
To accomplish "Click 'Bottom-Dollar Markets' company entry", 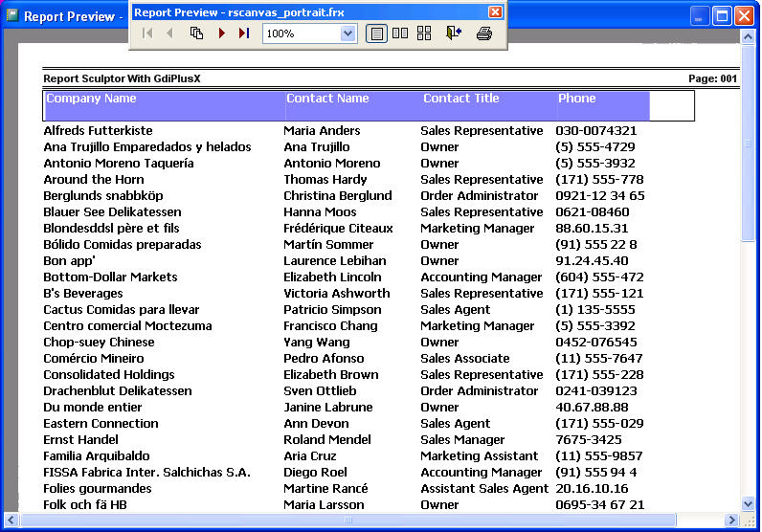I will 110,277.
